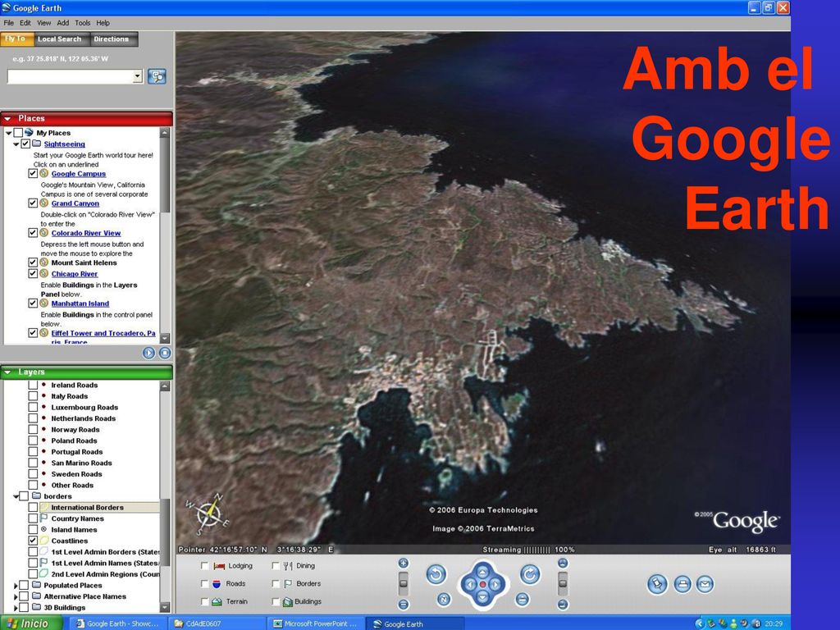Image resolution: width=840 pixels, height=630 pixels.
Task: Click the Fly To search input field
Action: click(x=71, y=76)
